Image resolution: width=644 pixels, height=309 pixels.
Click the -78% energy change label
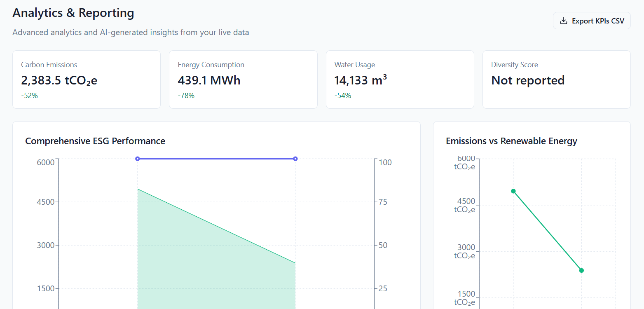tap(186, 96)
